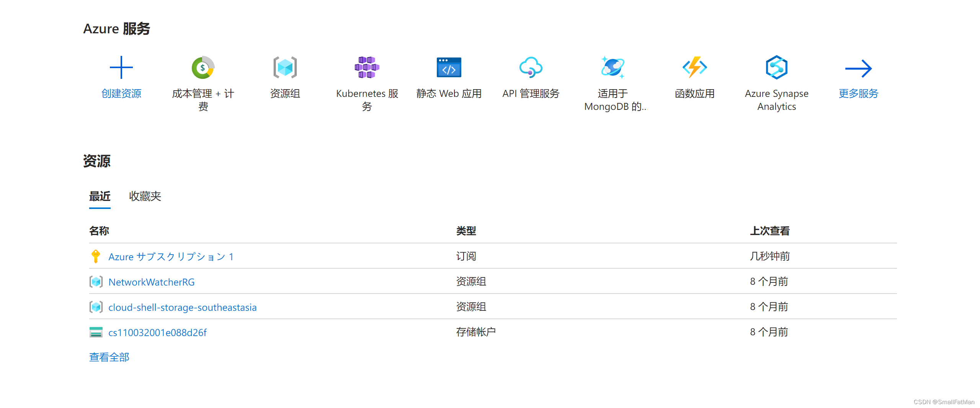Open the API 管理服务 cloud icon
Screen dimensions: 980x408
click(x=531, y=67)
